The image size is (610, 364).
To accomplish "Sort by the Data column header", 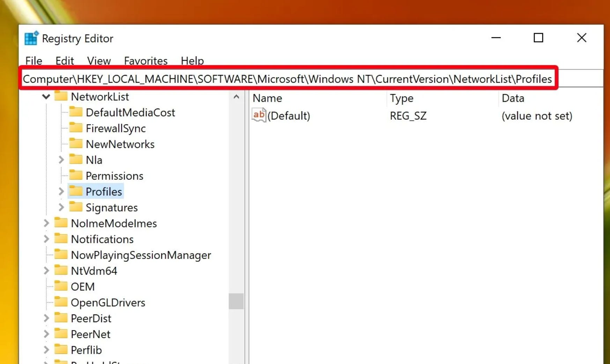I will click(513, 98).
